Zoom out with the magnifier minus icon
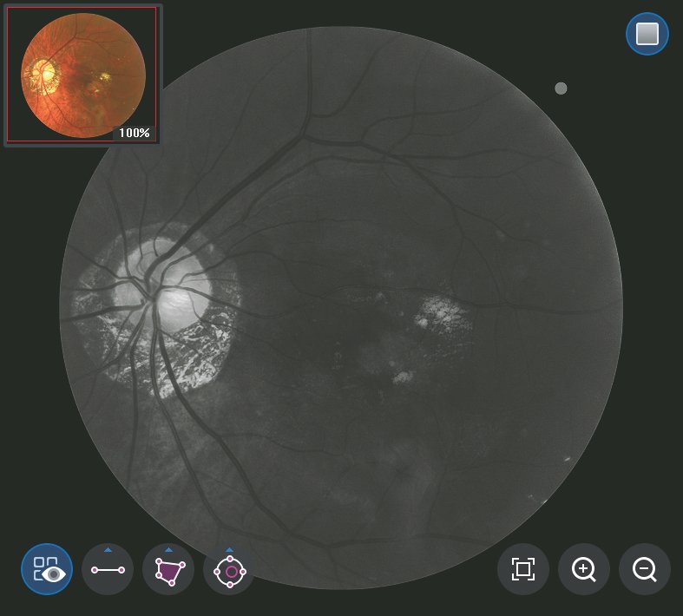 [x=645, y=570]
